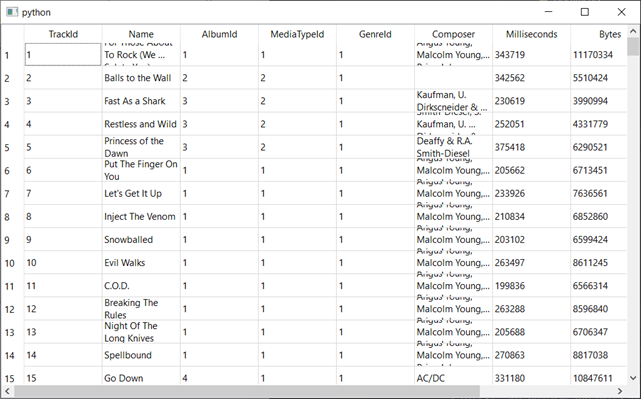
Task: Click the focused TrackId cell in row 1
Action: 63,55
